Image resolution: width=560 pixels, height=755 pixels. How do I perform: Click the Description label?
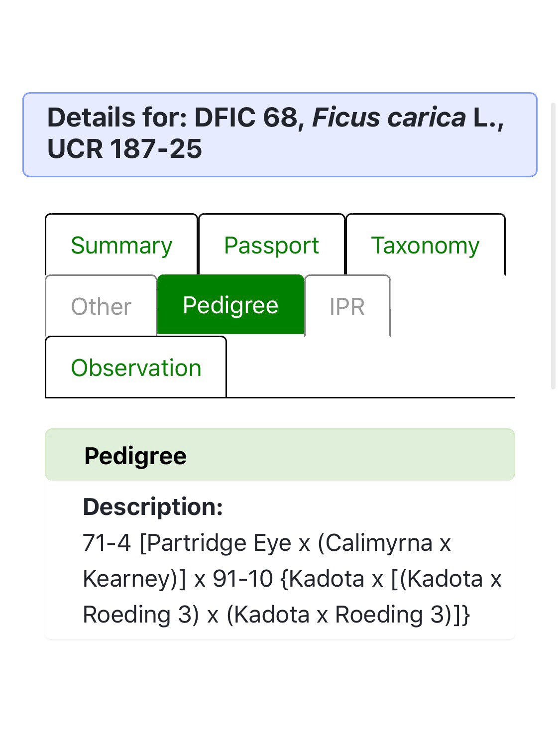tap(153, 506)
